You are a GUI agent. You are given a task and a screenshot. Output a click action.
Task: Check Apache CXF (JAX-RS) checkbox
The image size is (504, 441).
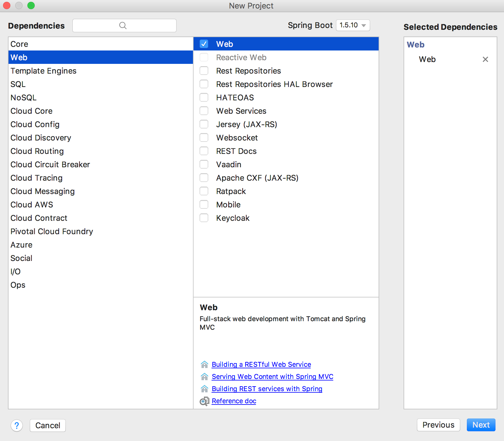coord(204,178)
